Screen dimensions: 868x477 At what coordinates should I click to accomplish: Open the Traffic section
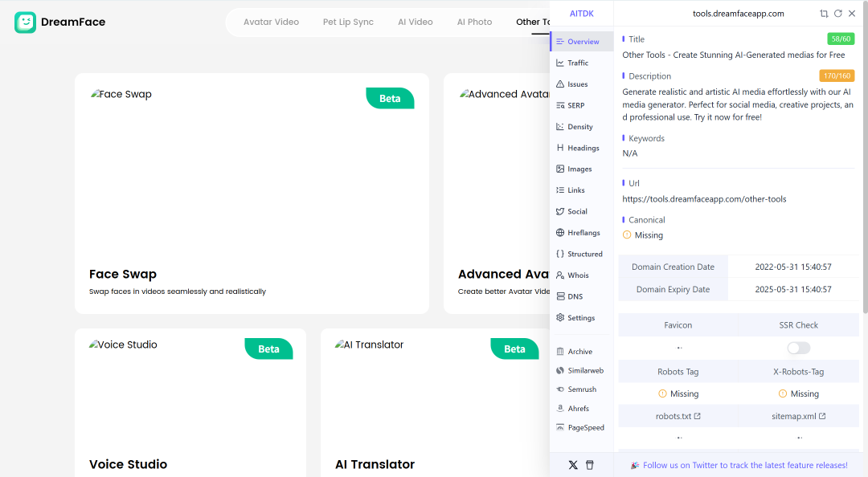582,63
